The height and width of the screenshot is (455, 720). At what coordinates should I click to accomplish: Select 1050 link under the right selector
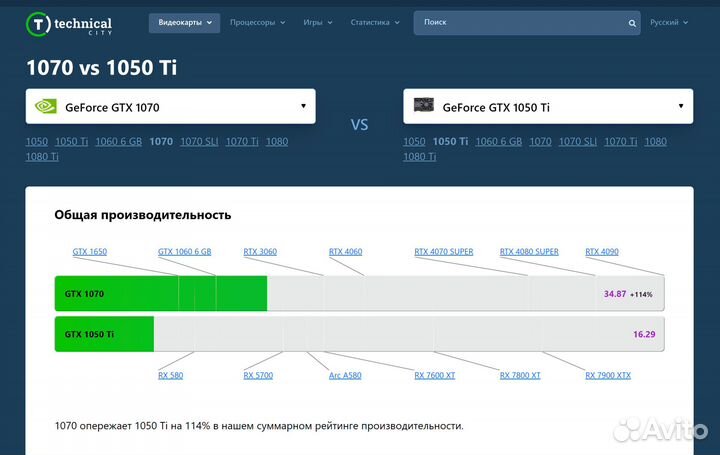[414, 141]
